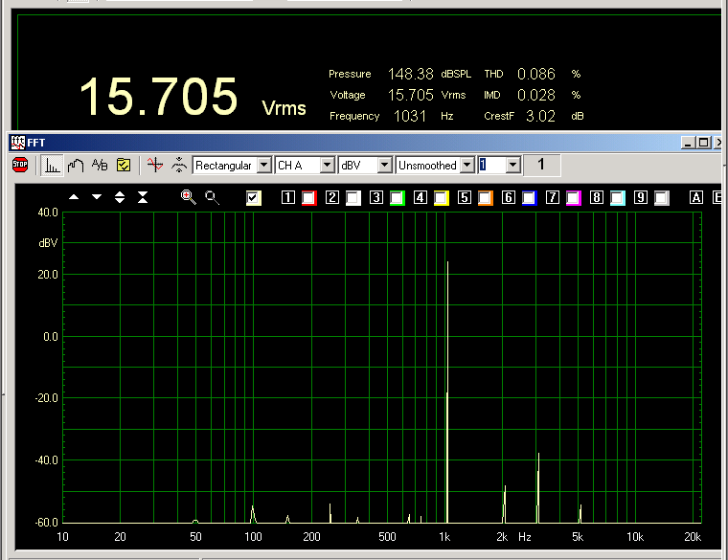Image resolution: width=728 pixels, height=560 pixels.
Task: Click the red STOP button icon
Action: [20, 166]
